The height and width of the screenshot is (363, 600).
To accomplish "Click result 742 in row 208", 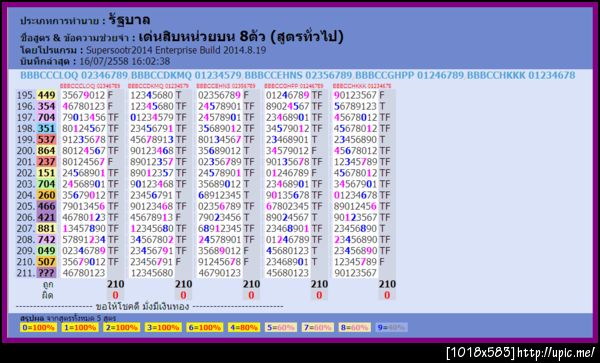I will (46, 239).
